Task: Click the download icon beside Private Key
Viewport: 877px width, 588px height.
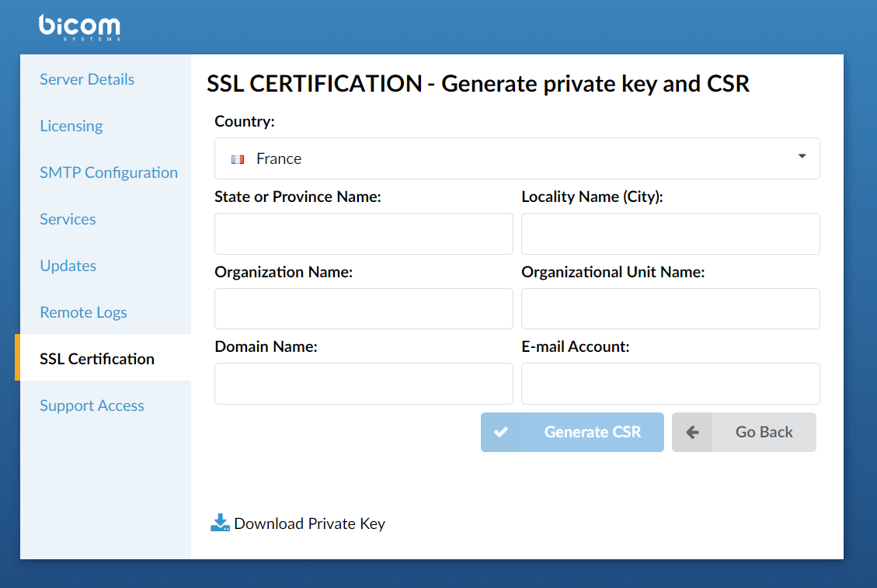Action: pos(220,523)
